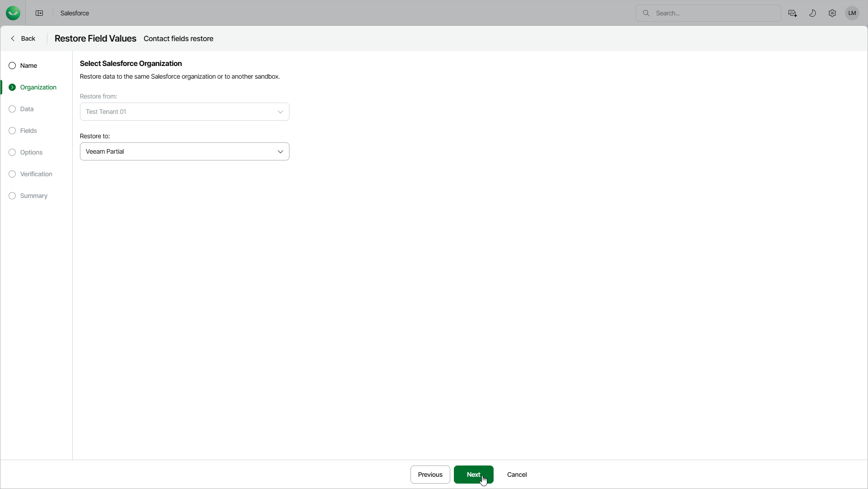The height and width of the screenshot is (489, 868).
Task: Open the settings gear icon
Action: click(832, 13)
